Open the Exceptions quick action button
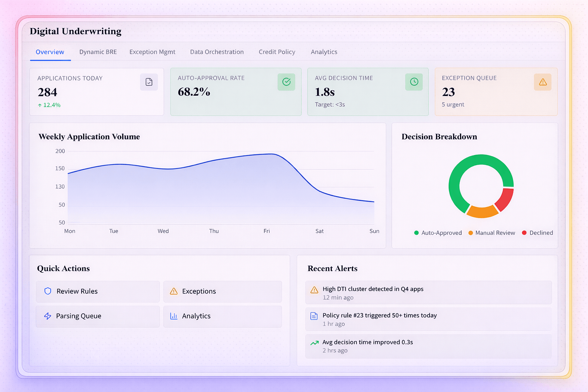588x392 pixels. tap(222, 291)
